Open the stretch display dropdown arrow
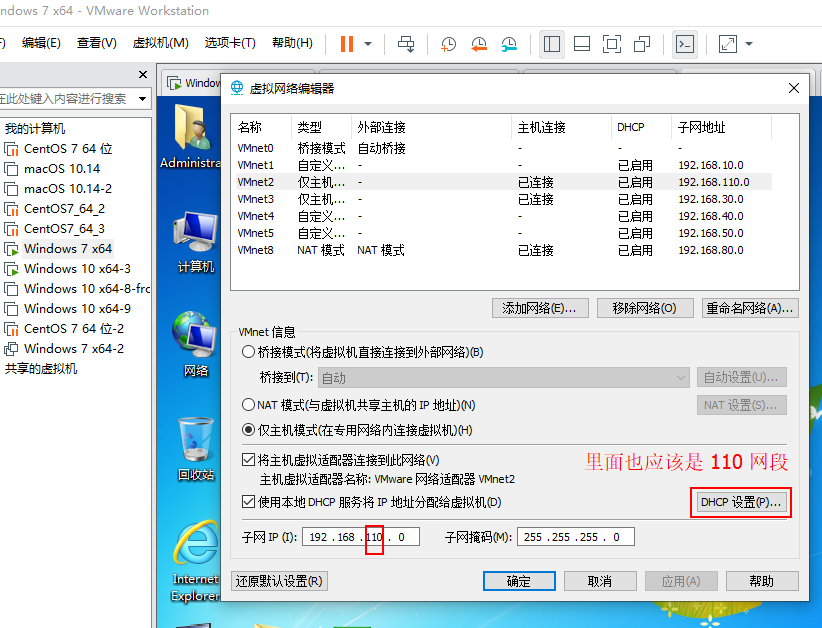822x628 pixels. click(x=749, y=44)
